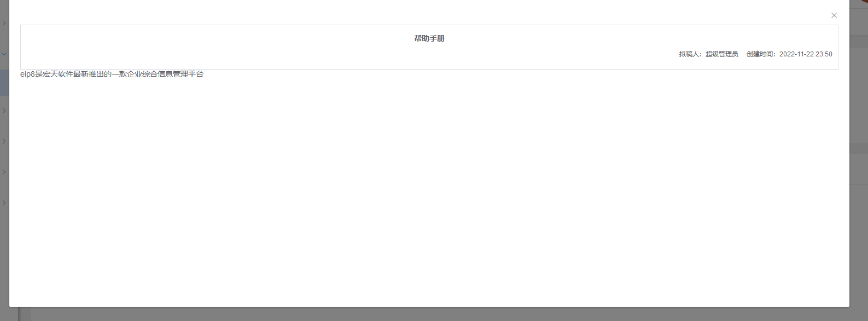Expand the third sidebar chevron below the highlighted item

(4, 172)
